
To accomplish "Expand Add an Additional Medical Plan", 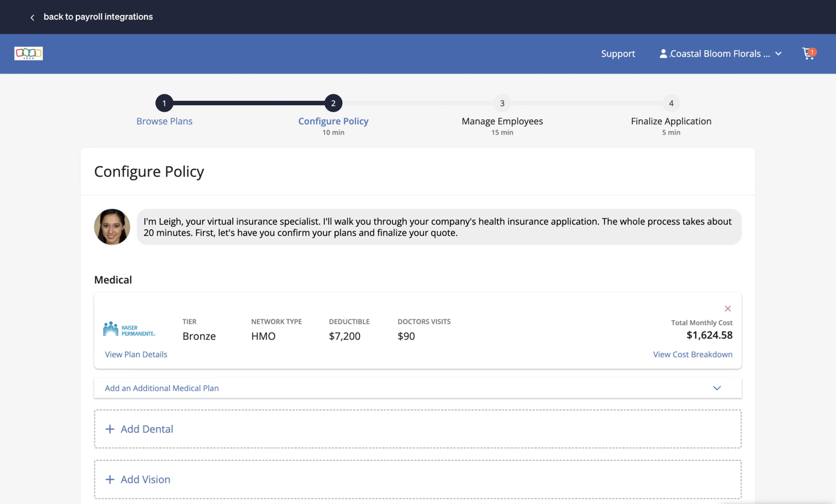I will 418,388.
